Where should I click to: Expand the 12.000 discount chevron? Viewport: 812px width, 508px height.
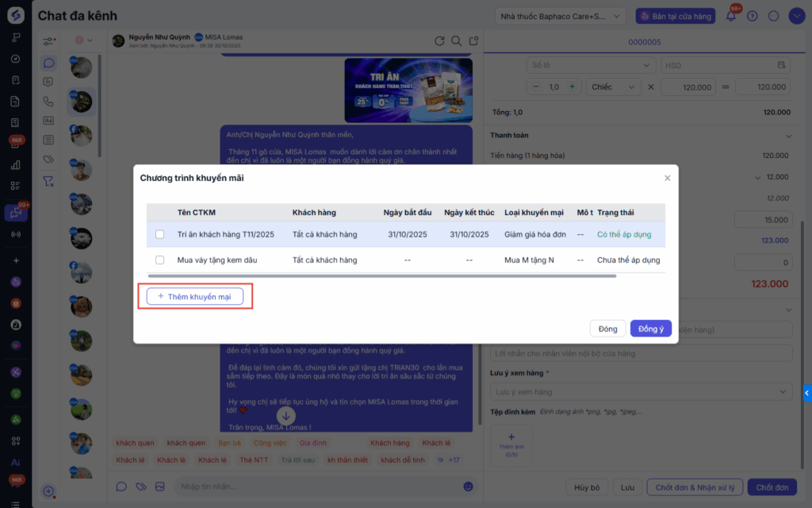tap(757, 178)
